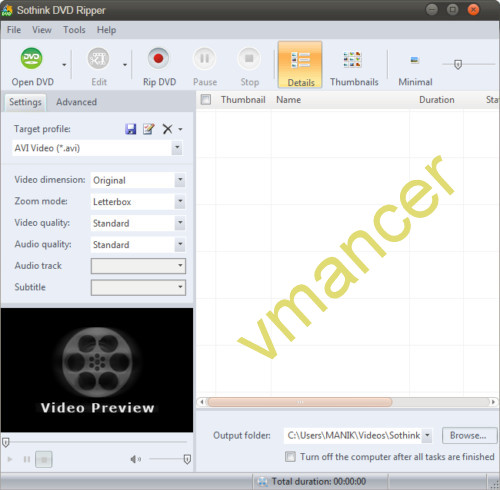Click the scrollbar's right arrow
Screen dimensions: 500x490
pyautogui.click(x=493, y=402)
